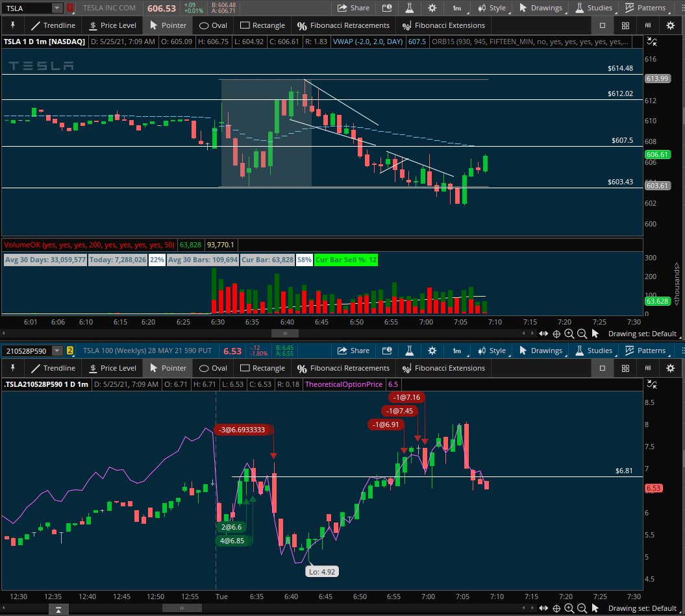The width and height of the screenshot is (685, 616).
Task: Select Price Level tool in bottom chart
Action: pyautogui.click(x=113, y=368)
